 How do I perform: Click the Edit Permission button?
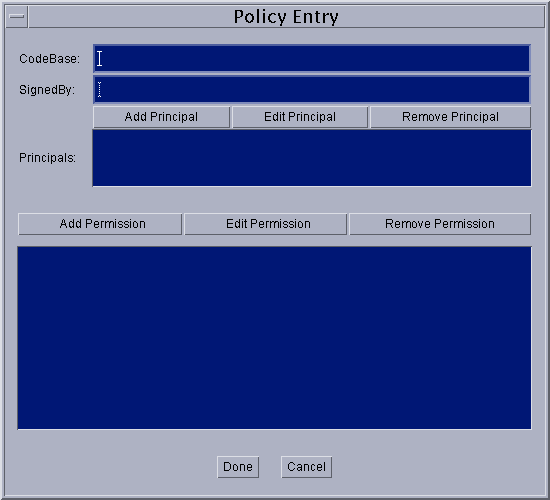click(266, 224)
